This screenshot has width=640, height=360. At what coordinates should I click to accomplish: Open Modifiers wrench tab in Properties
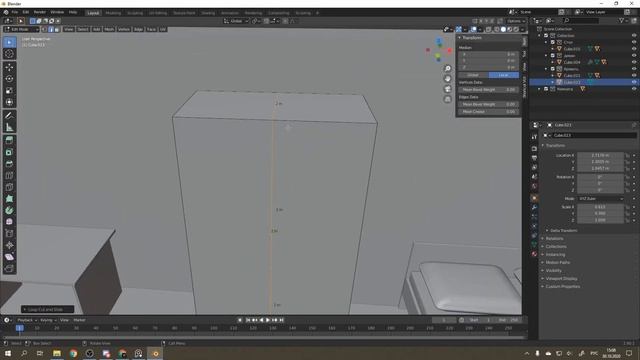click(534, 207)
